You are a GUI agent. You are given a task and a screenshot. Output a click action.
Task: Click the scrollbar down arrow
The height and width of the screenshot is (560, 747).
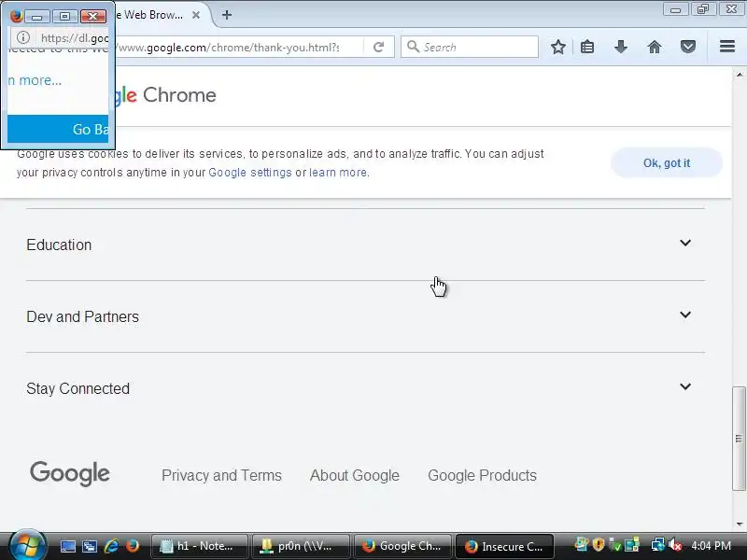(x=739, y=525)
